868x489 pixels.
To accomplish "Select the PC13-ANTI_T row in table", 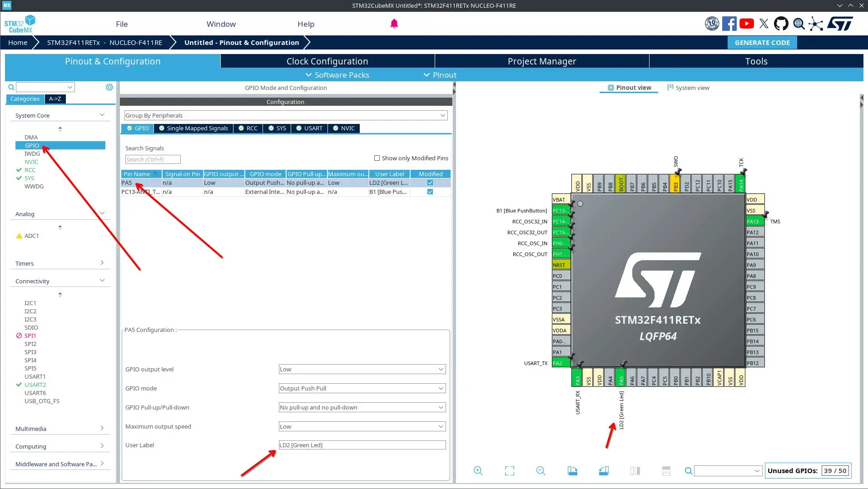I will (x=286, y=192).
